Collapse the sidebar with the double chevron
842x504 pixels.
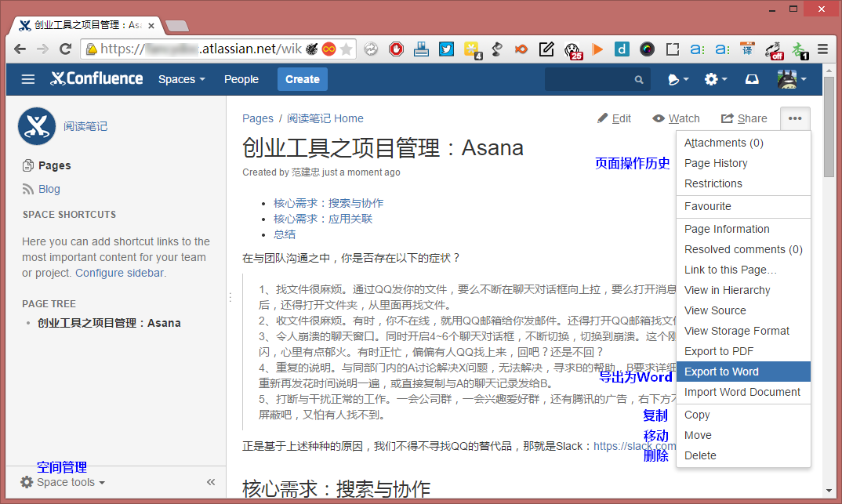point(211,482)
